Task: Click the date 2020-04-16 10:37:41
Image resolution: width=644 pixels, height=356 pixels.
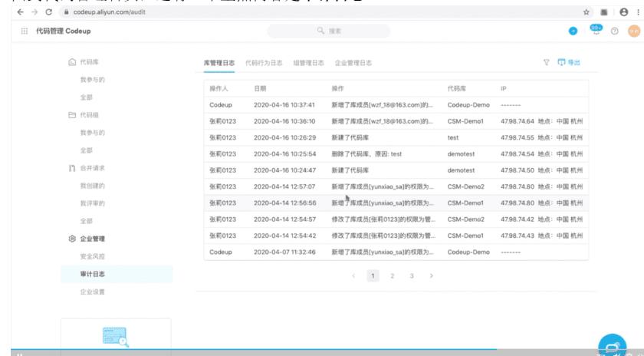Action: coord(284,105)
